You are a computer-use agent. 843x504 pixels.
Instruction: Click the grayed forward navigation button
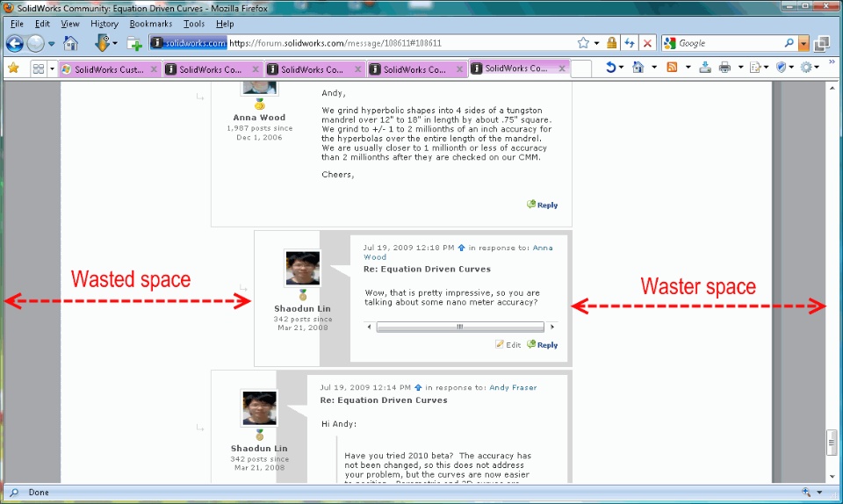[x=35, y=43]
